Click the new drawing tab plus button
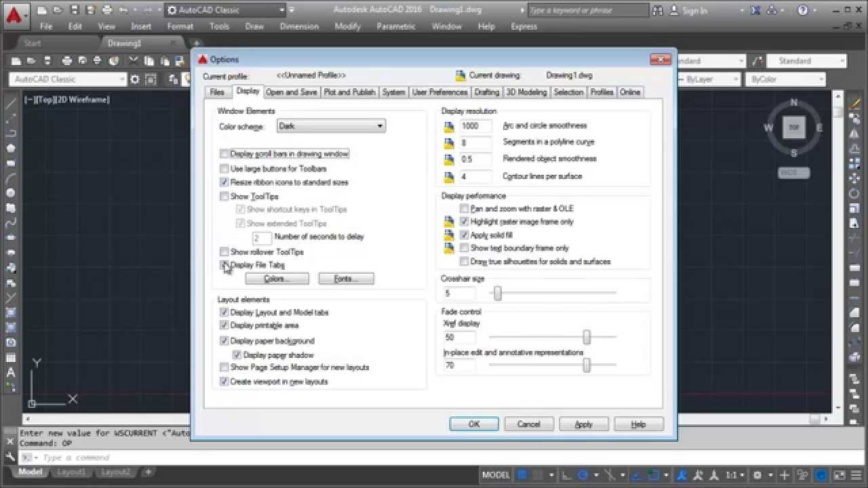Image resolution: width=868 pixels, height=488 pixels. click(196, 43)
